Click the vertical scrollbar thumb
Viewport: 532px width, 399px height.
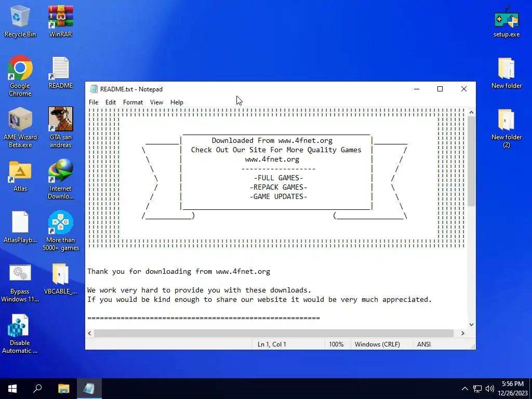tap(471, 161)
